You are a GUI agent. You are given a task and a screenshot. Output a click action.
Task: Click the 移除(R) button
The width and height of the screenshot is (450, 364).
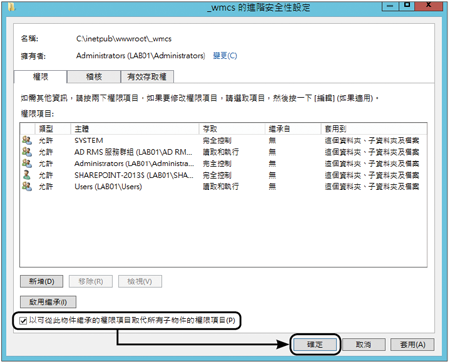[x=91, y=282]
